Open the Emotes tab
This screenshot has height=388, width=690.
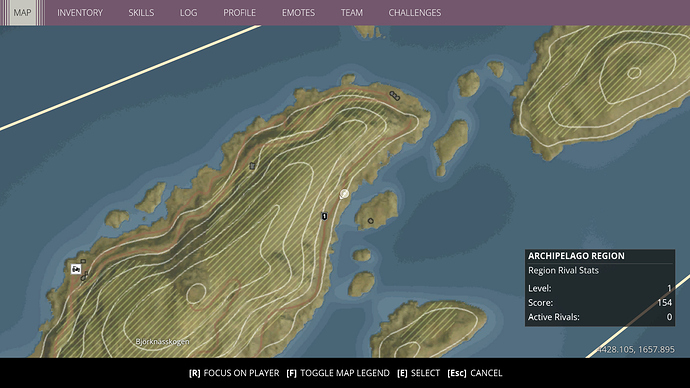(298, 13)
